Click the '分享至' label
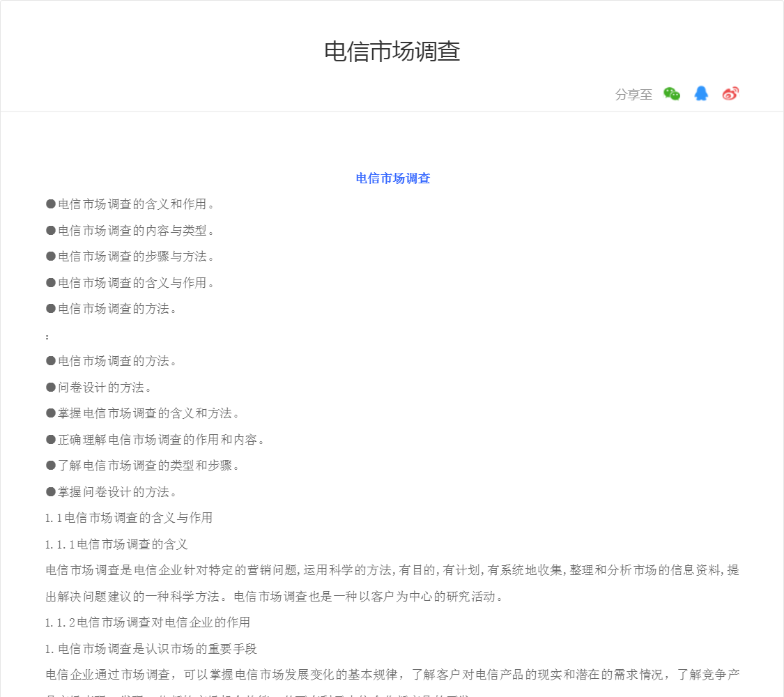Image resolution: width=784 pixels, height=697 pixels. click(x=633, y=95)
